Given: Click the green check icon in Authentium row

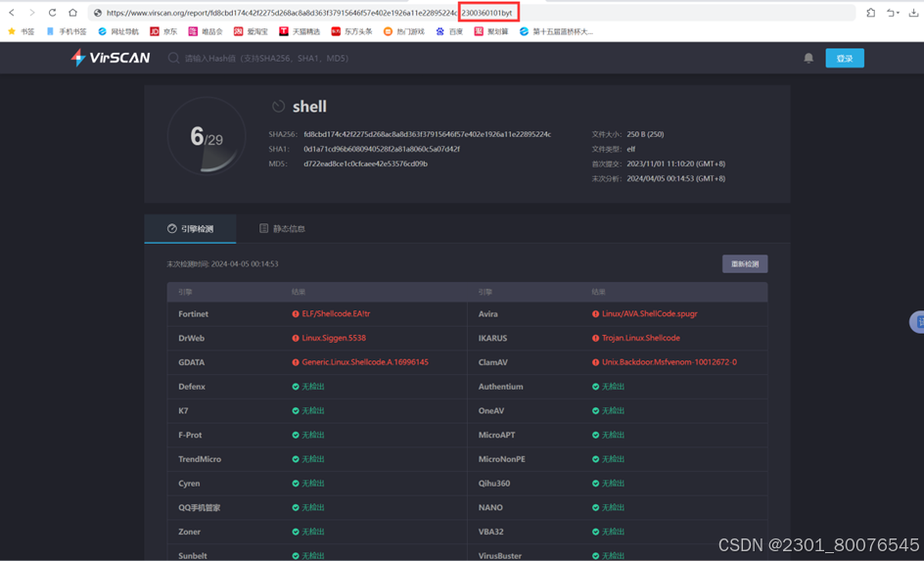Looking at the screenshot, I should point(595,387).
